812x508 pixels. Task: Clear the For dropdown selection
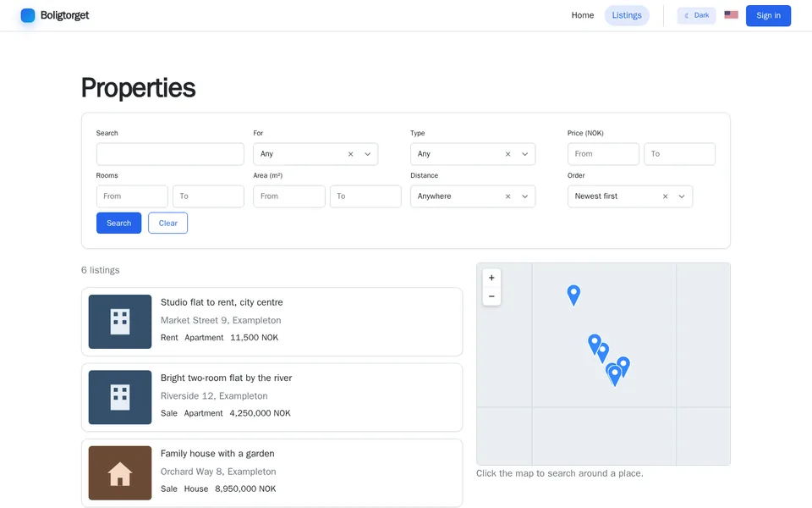click(x=350, y=154)
